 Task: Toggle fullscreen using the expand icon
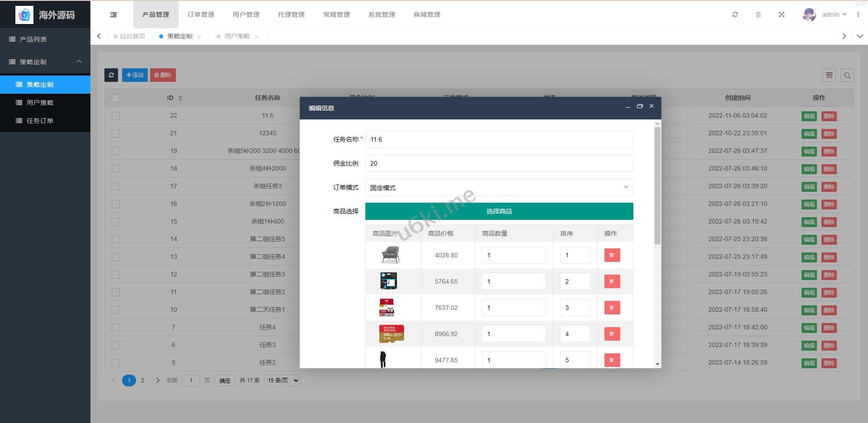(781, 14)
